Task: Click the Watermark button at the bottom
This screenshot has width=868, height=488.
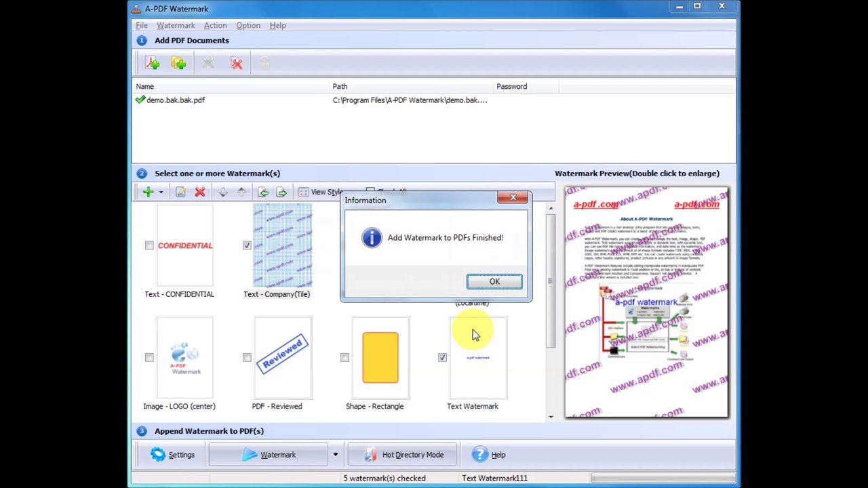Action: (x=269, y=455)
